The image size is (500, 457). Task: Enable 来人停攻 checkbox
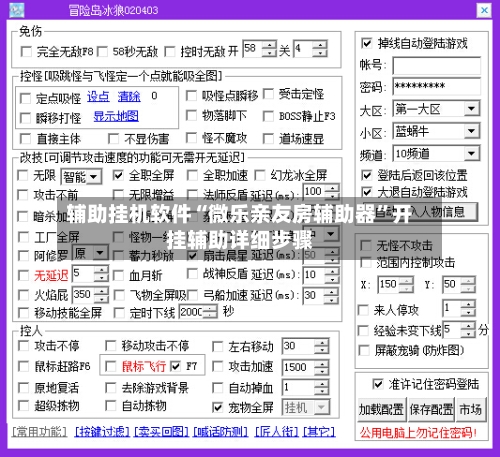[x=363, y=310]
